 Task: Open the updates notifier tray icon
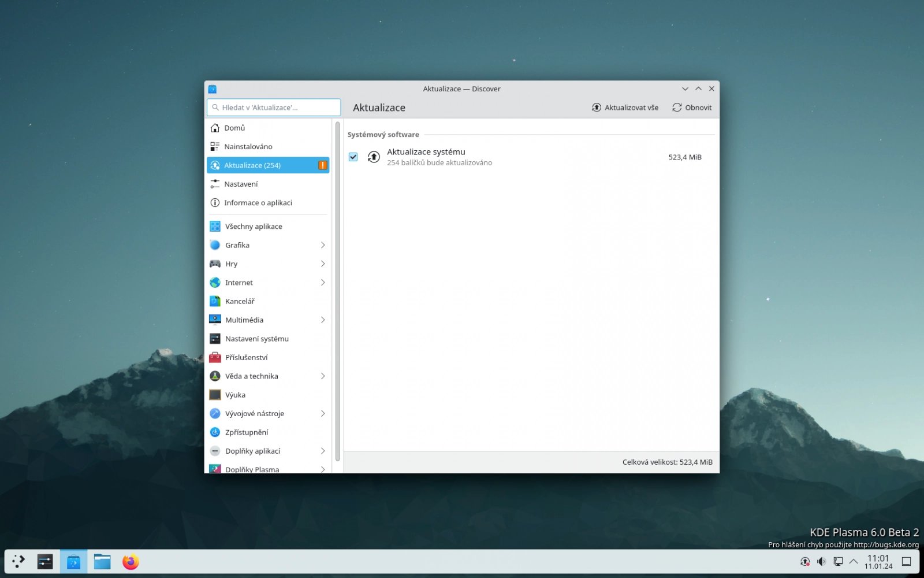[805, 561]
